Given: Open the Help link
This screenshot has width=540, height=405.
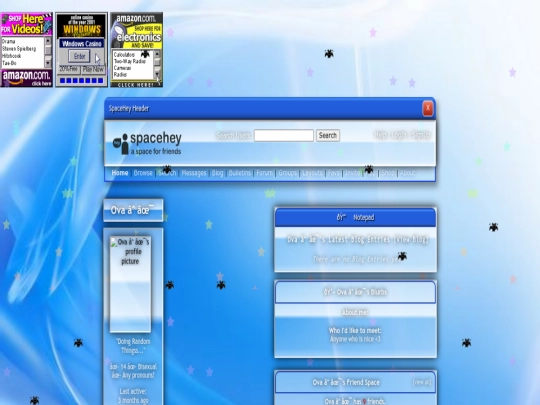Looking at the screenshot, I should 380,135.
